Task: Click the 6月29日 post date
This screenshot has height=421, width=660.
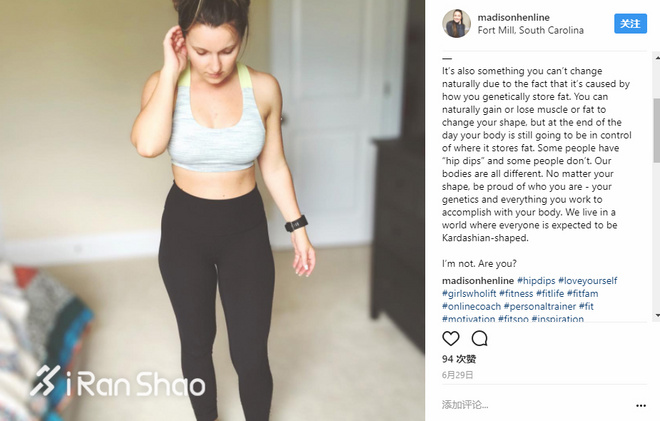Action: [458, 375]
